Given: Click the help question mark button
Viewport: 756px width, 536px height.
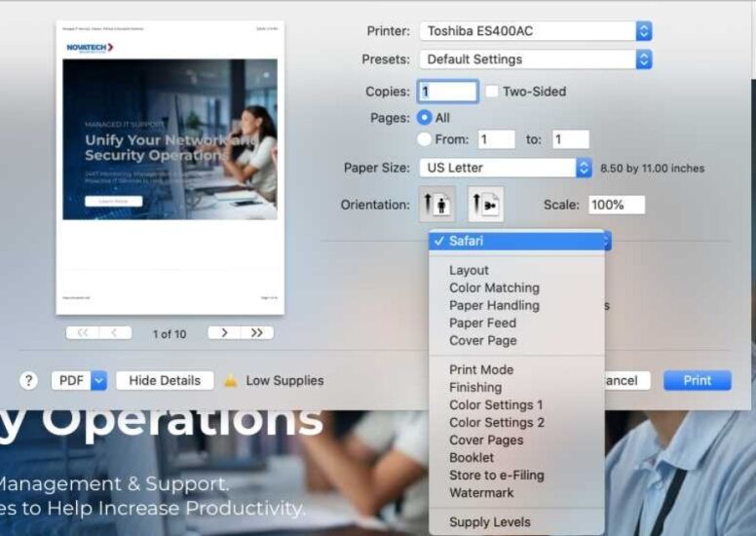Looking at the screenshot, I should coord(29,381).
